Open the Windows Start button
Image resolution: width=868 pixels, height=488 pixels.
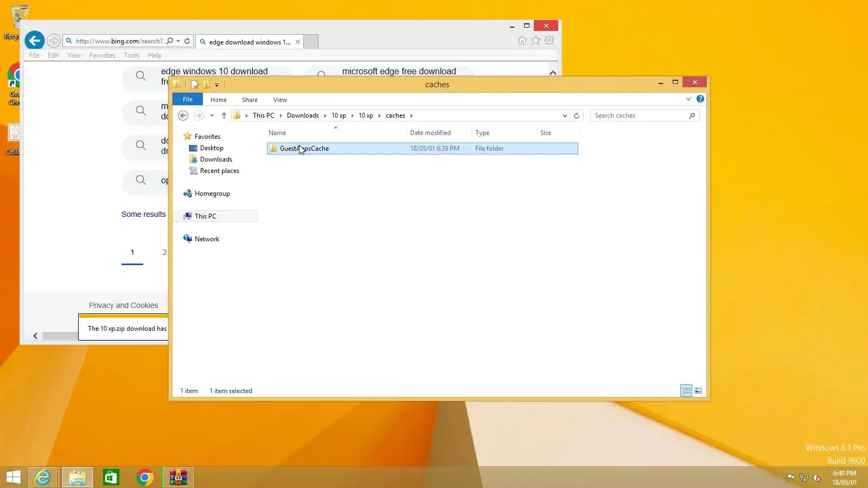coord(14,477)
